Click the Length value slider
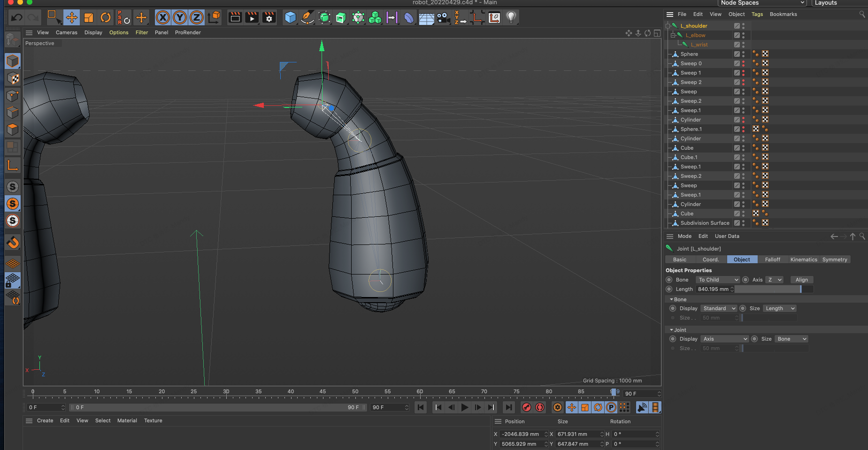 tap(774, 289)
